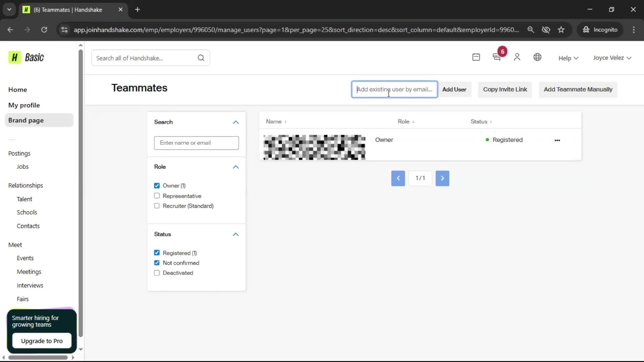
Task: Open tab search dropdown arrow
Action: tap(9, 10)
